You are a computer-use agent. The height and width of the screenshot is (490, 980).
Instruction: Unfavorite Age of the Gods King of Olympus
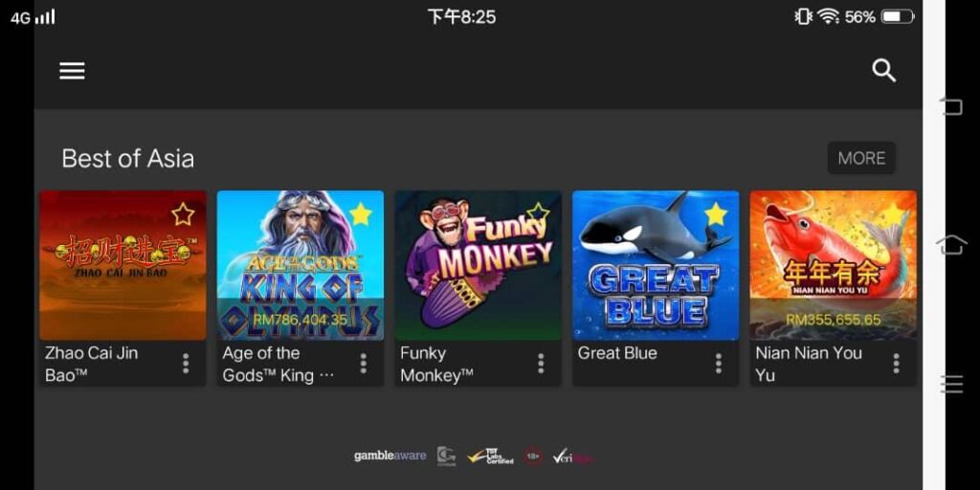361,214
